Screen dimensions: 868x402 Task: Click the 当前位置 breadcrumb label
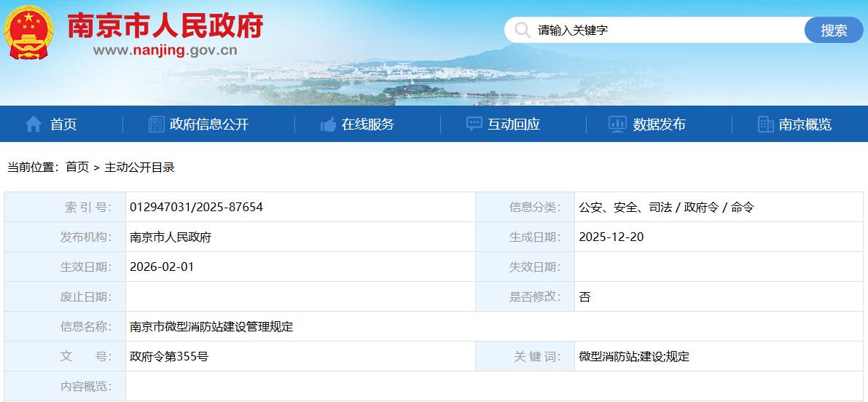33,167
